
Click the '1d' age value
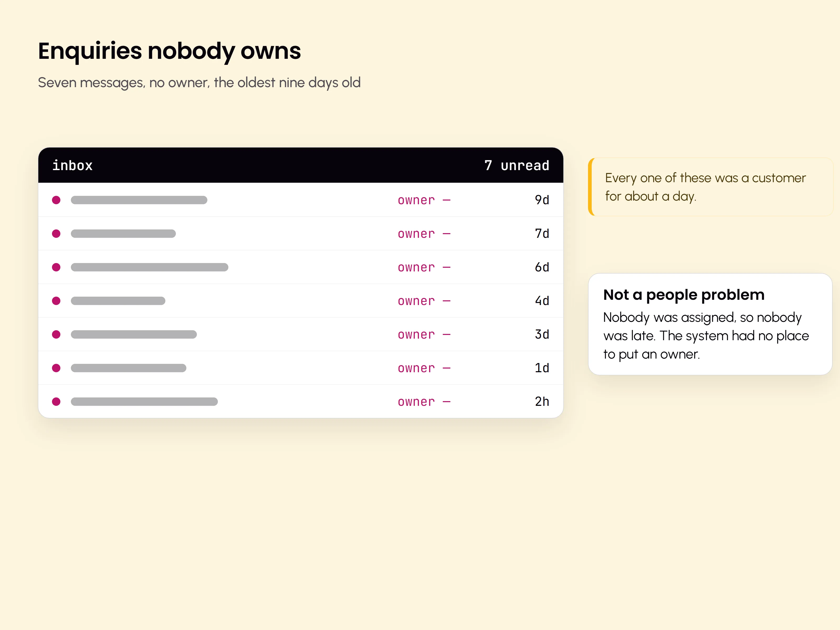[542, 367]
